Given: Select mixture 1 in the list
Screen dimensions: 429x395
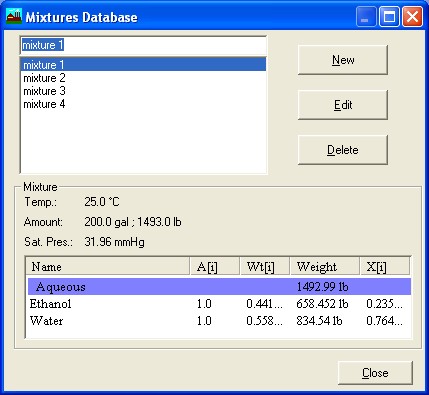Looking at the screenshot, I should click(x=143, y=64).
